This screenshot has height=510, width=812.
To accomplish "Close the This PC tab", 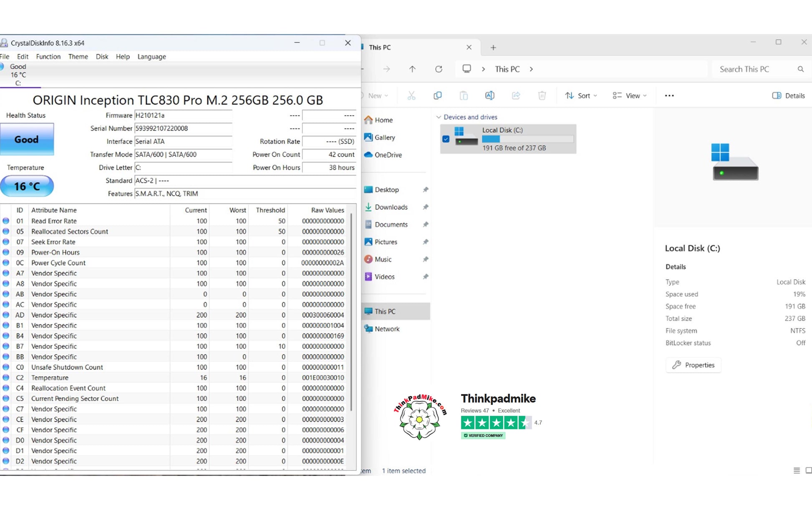I will click(x=469, y=48).
